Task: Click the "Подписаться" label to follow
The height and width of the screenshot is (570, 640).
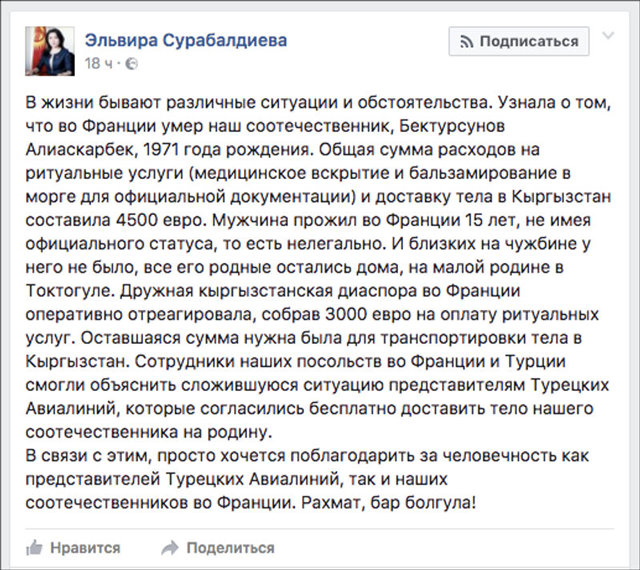Action: (529, 41)
